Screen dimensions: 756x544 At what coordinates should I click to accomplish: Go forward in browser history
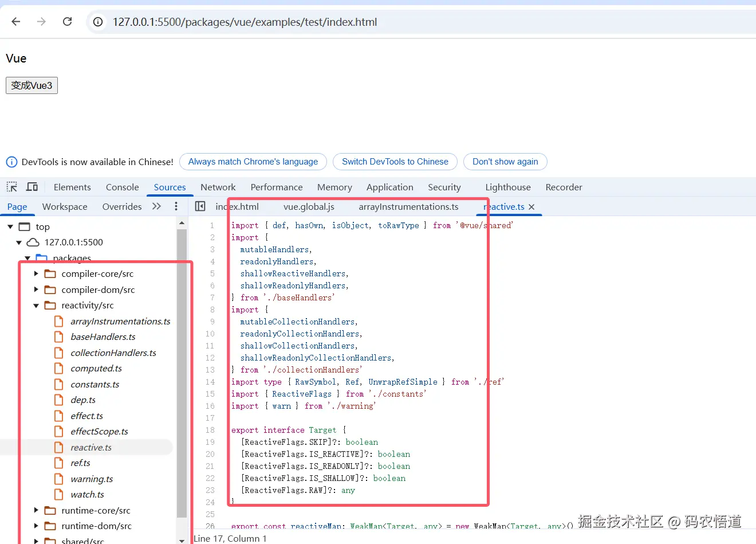point(41,22)
